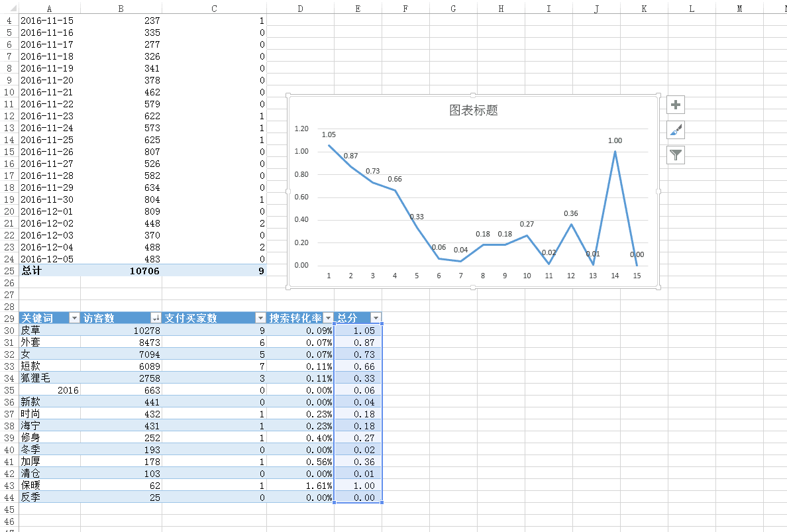Click the date cell 2016-11-15
The height and width of the screenshot is (532, 787).
point(49,21)
